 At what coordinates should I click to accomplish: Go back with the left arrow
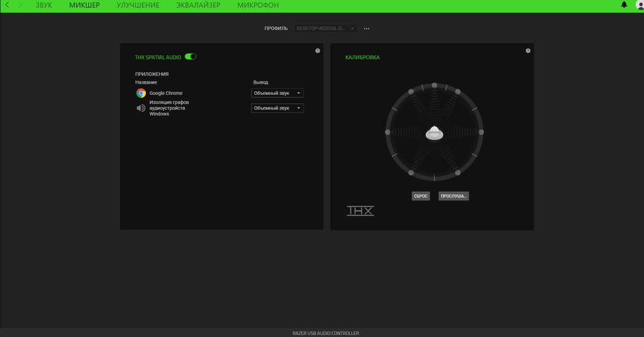click(x=7, y=5)
